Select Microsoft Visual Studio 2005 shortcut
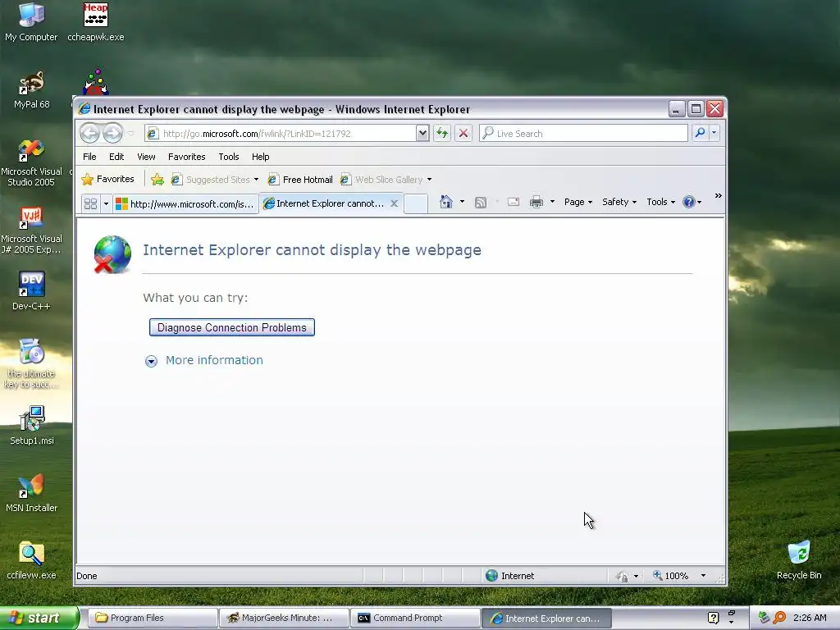Image resolution: width=840 pixels, height=630 pixels. pos(31,163)
